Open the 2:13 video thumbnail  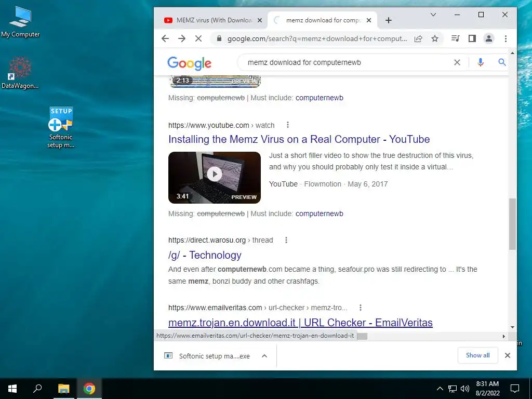pyautogui.click(x=215, y=82)
